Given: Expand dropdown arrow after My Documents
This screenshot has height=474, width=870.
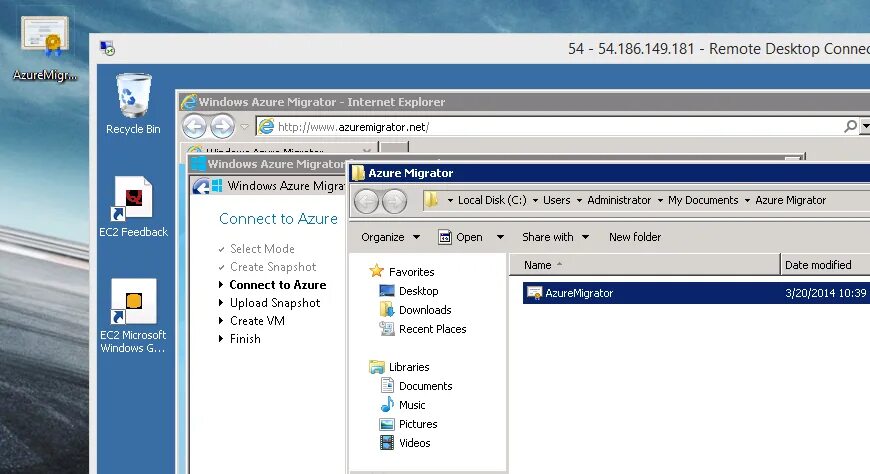Looking at the screenshot, I should point(747,200).
